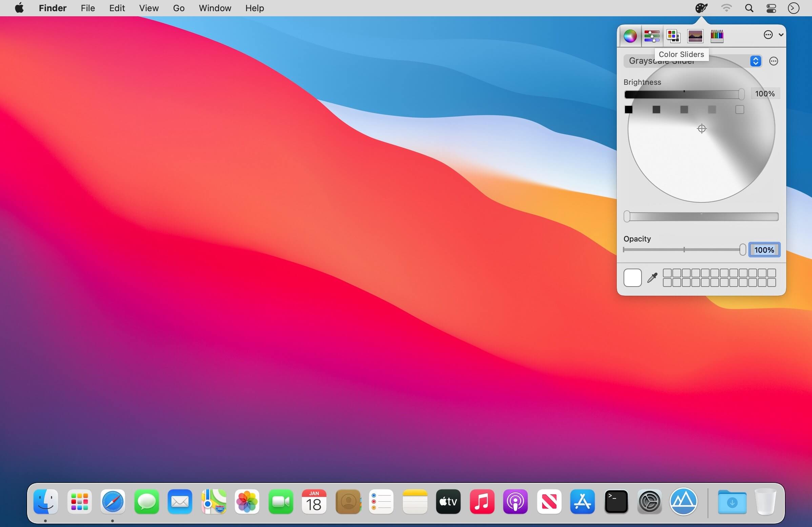The width and height of the screenshot is (812, 527).
Task: Choose the black brightness preset swatch
Action: [628, 110]
